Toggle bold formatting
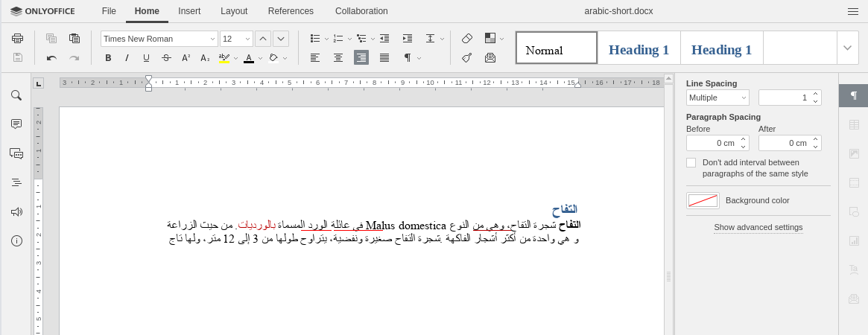 click(109, 57)
